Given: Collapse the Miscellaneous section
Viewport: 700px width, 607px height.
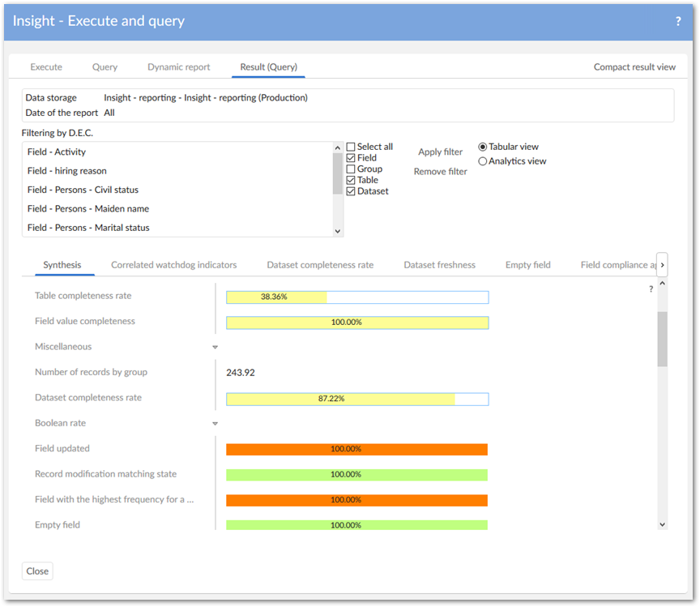Looking at the screenshot, I should tap(215, 347).
